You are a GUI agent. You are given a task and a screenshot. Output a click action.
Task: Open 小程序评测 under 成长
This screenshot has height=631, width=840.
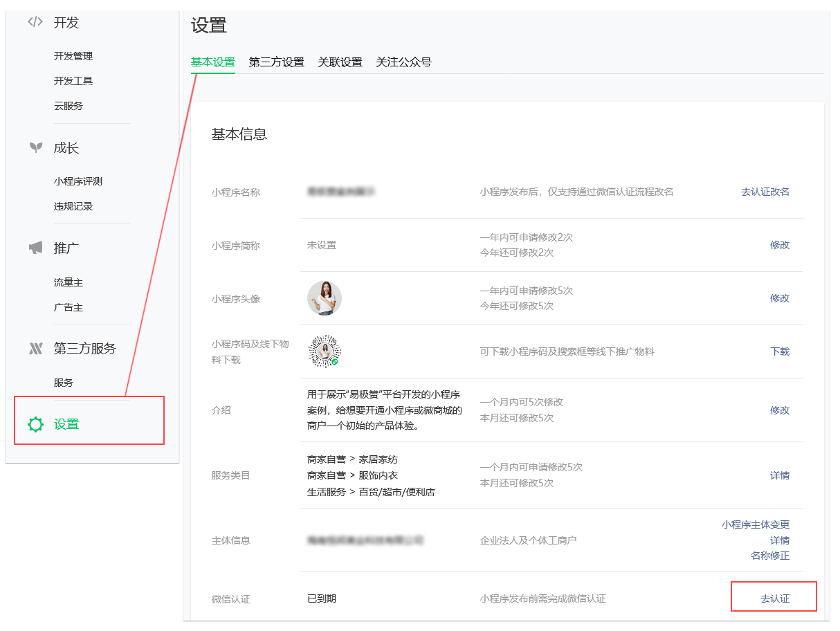point(78,181)
